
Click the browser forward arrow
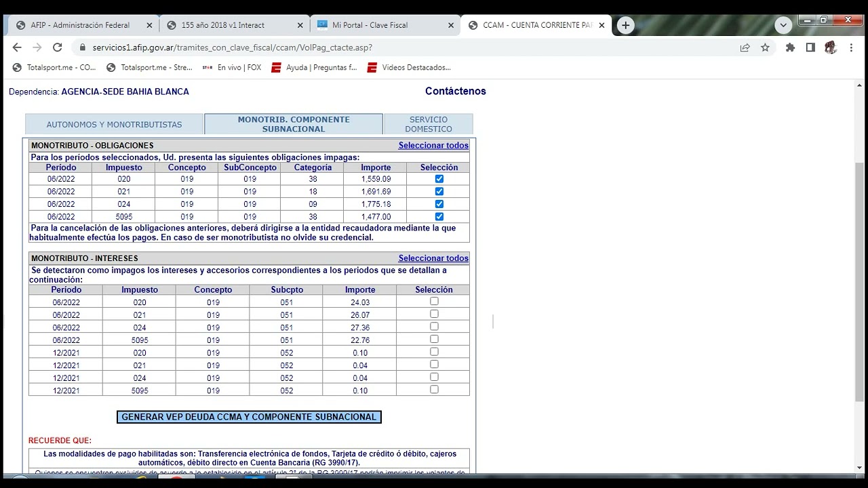click(x=37, y=47)
